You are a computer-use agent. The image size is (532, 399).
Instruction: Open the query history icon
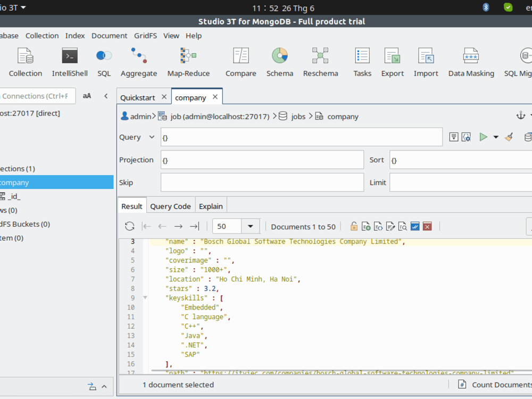[454, 137]
